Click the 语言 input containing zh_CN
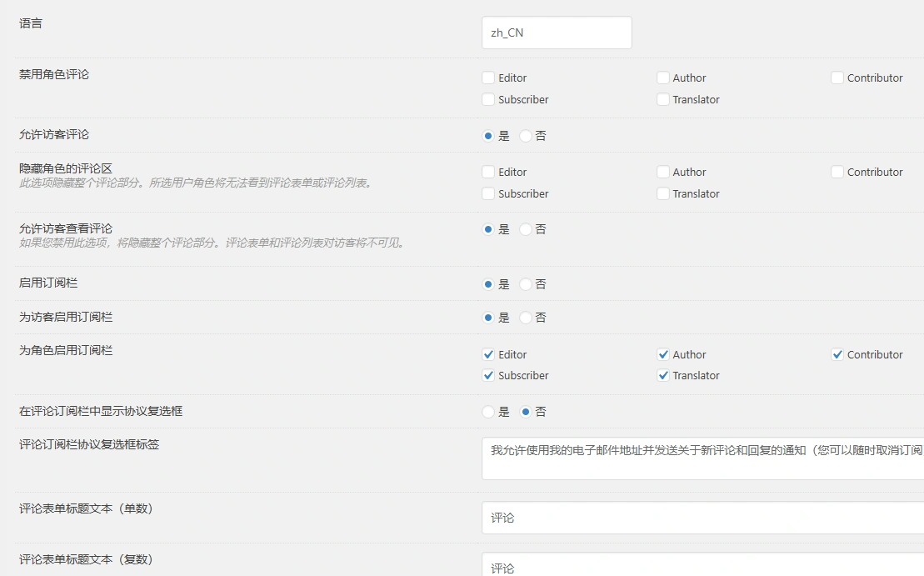The height and width of the screenshot is (576, 924). pyautogui.click(x=556, y=32)
